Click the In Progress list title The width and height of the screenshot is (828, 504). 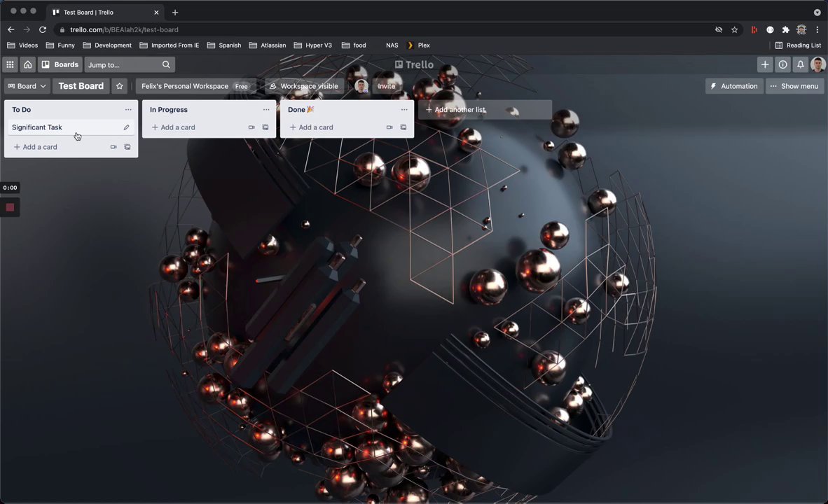168,110
